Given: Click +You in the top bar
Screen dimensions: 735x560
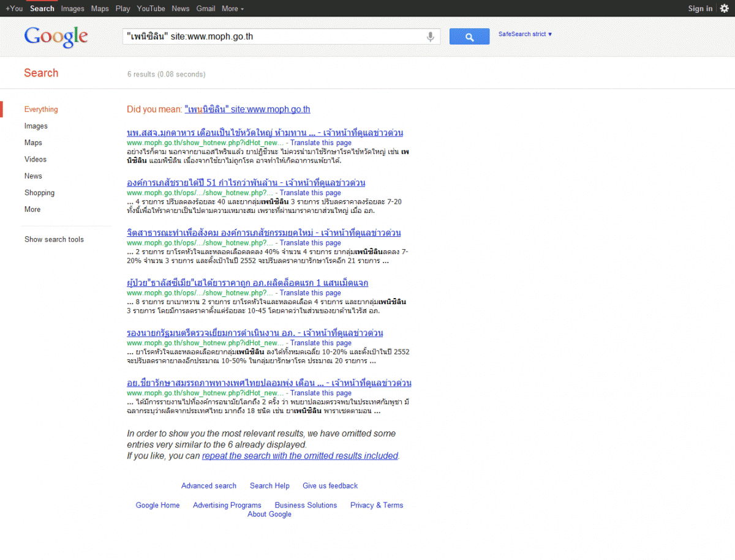Looking at the screenshot, I should [x=14, y=9].
